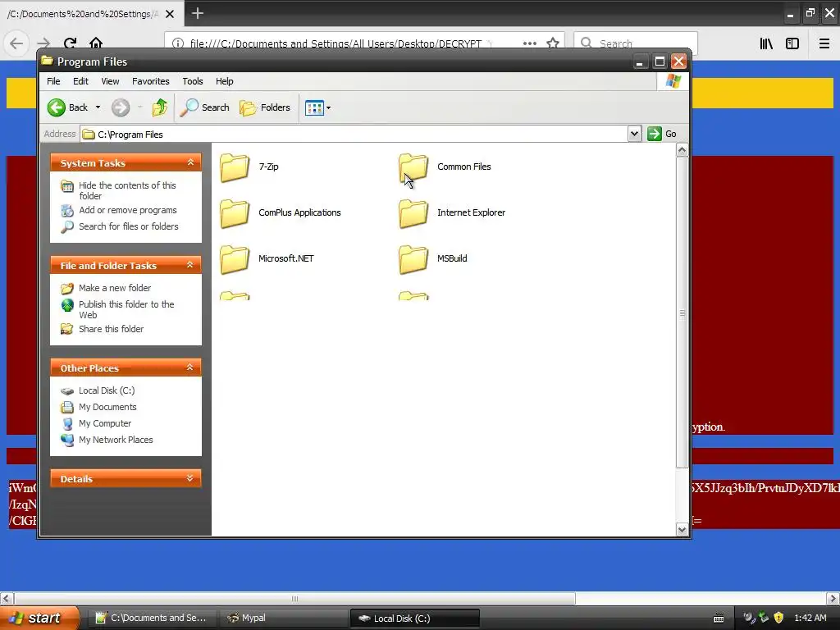Viewport: 840px width, 630px height.
Task: Collapse the System Tasks panel
Action: (x=190, y=162)
